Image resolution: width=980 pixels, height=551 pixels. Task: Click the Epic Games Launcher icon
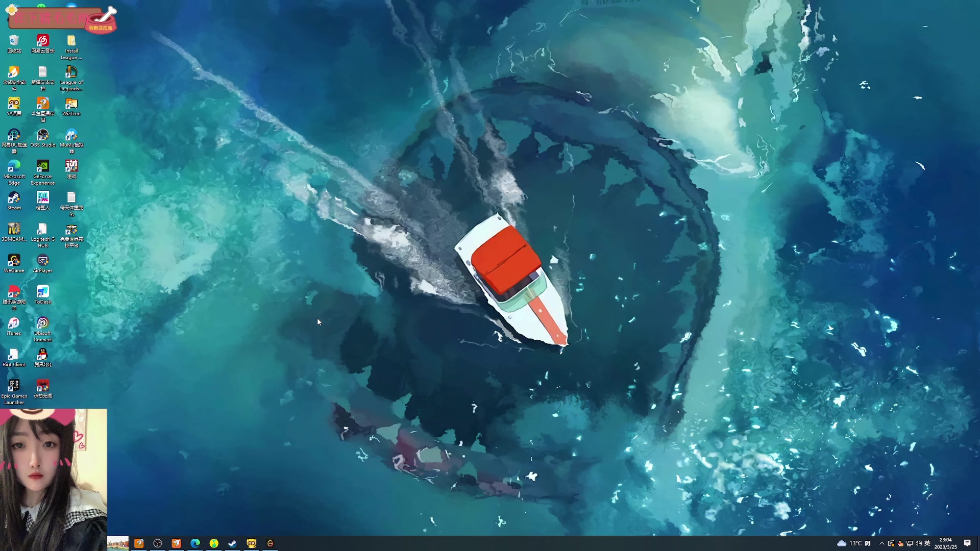click(x=14, y=386)
